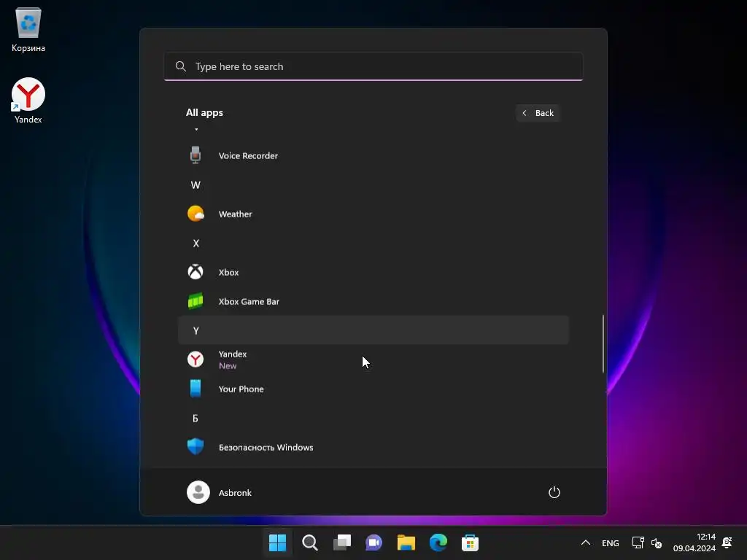Viewport: 747px width, 560px height.
Task: Open Безопасность Windows shield icon
Action: [x=196, y=447]
